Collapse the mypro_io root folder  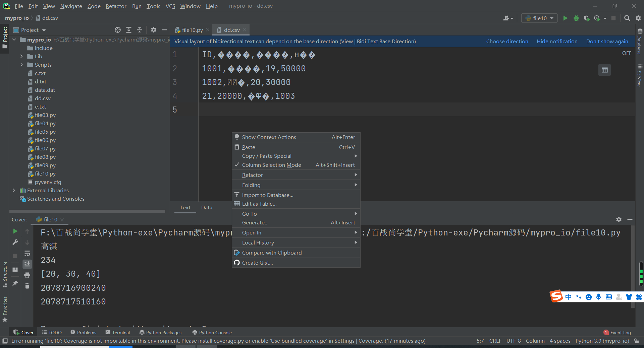coord(14,40)
